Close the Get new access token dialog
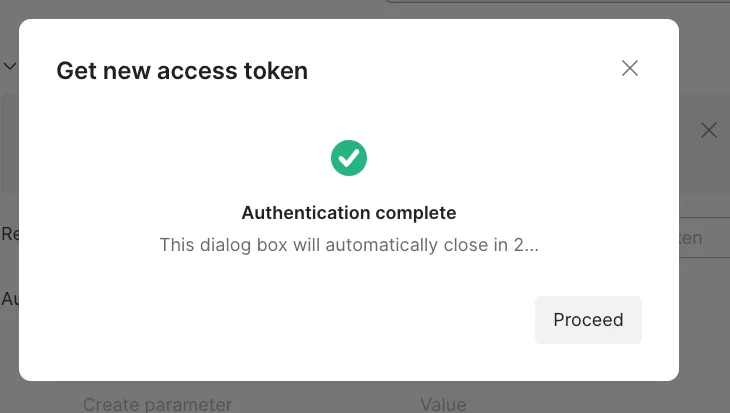The image size is (730, 413). tap(630, 68)
